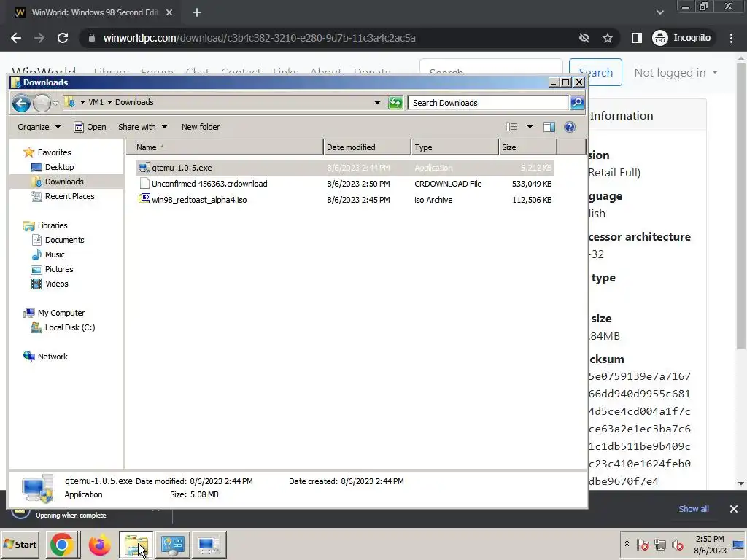Select the Downloads breadcrumb in address bar
This screenshot has height=560, width=747.
pos(134,102)
